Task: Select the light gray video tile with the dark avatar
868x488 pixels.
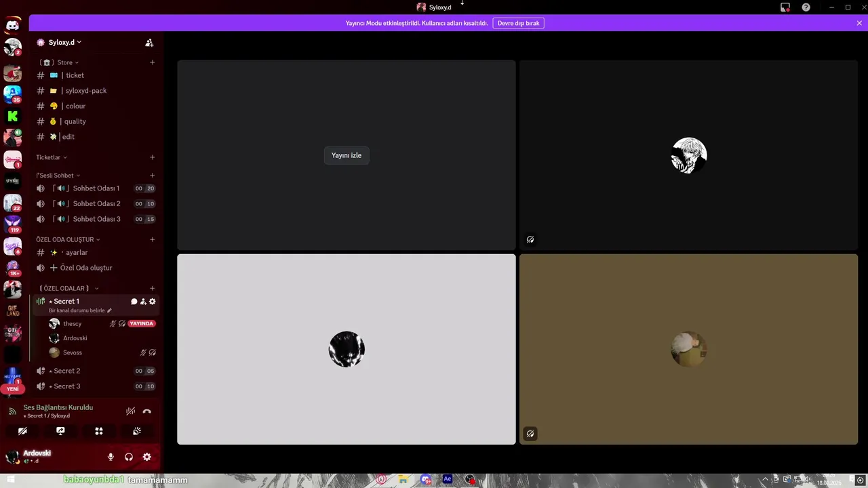Action: pyautogui.click(x=347, y=349)
